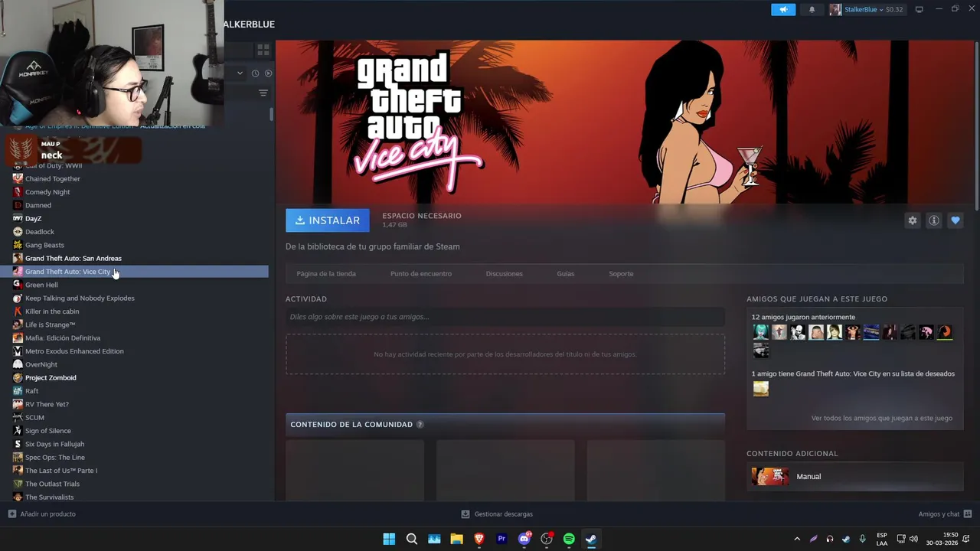Screen dimensions: 980x551
Task: Open Amigos y chat panel
Action: coord(945,514)
